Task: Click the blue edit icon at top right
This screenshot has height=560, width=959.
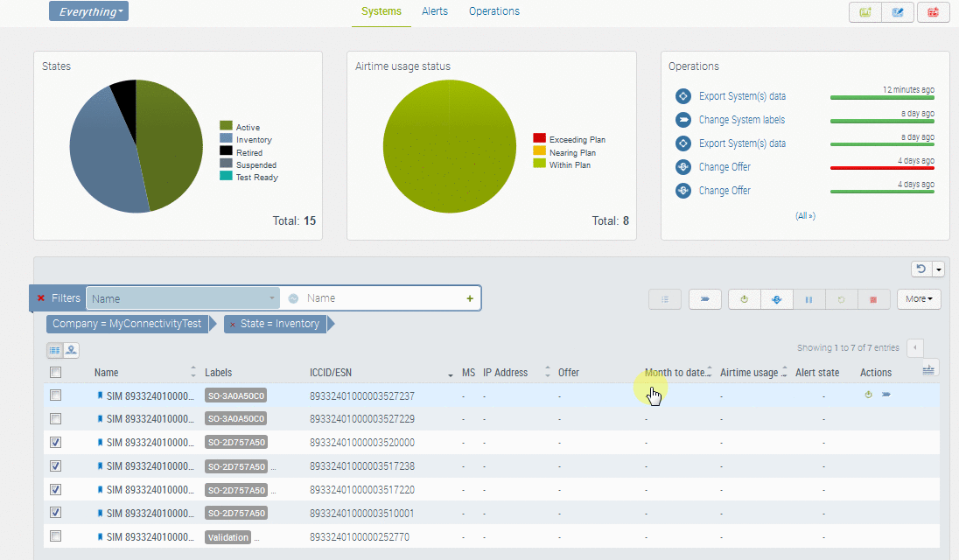Action: point(898,12)
